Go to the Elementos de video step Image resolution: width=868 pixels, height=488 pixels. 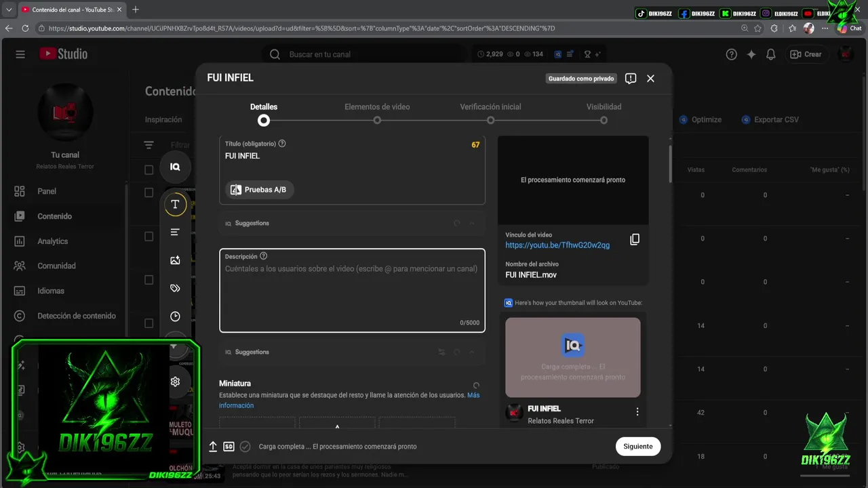377,113
